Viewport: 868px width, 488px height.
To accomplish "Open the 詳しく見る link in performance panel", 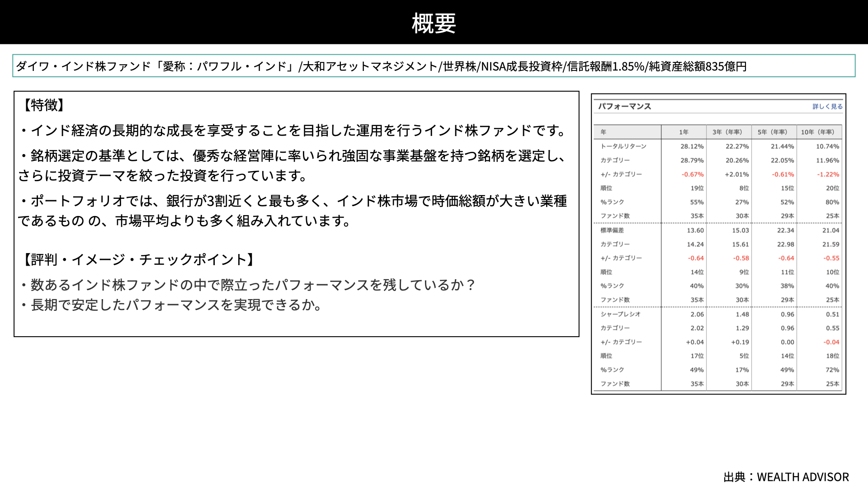I will 827,107.
